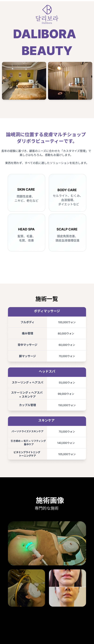
Task: Click the ボディマッサージ table header
Action: click(x=47, y=311)
